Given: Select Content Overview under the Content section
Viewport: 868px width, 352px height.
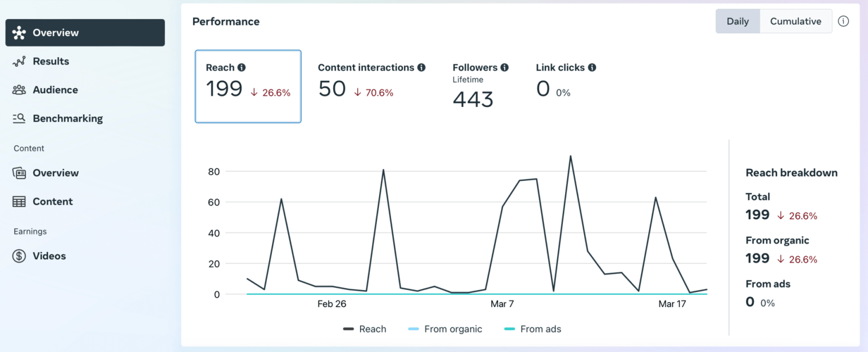Looking at the screenshot, I should click(x=19, y=173).
